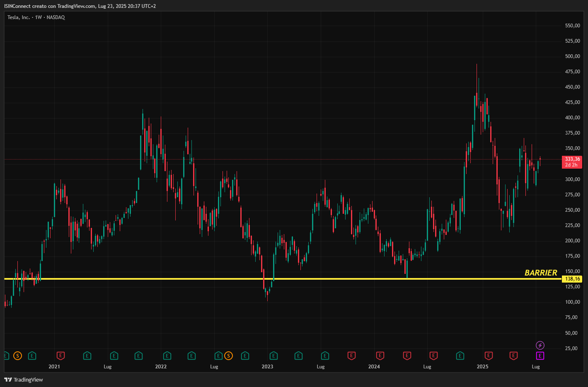The width and height of the screenshot is (588, 387).
Task: Click the orange split S marker before 2021
Action: [17, 356]
